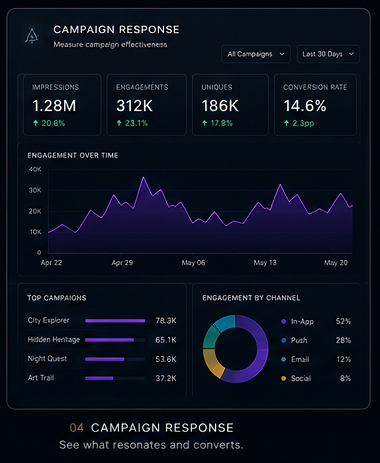Select the Conversion Rate 14.6% card
The height and width of the screenshot is (463, 380).
coord(315,105)
